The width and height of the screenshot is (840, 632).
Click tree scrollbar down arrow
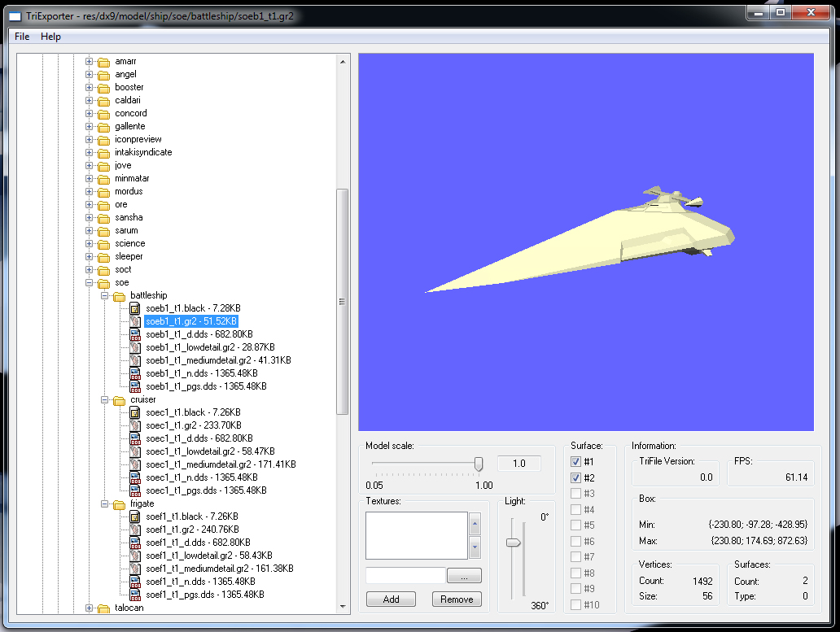[343, 607]
